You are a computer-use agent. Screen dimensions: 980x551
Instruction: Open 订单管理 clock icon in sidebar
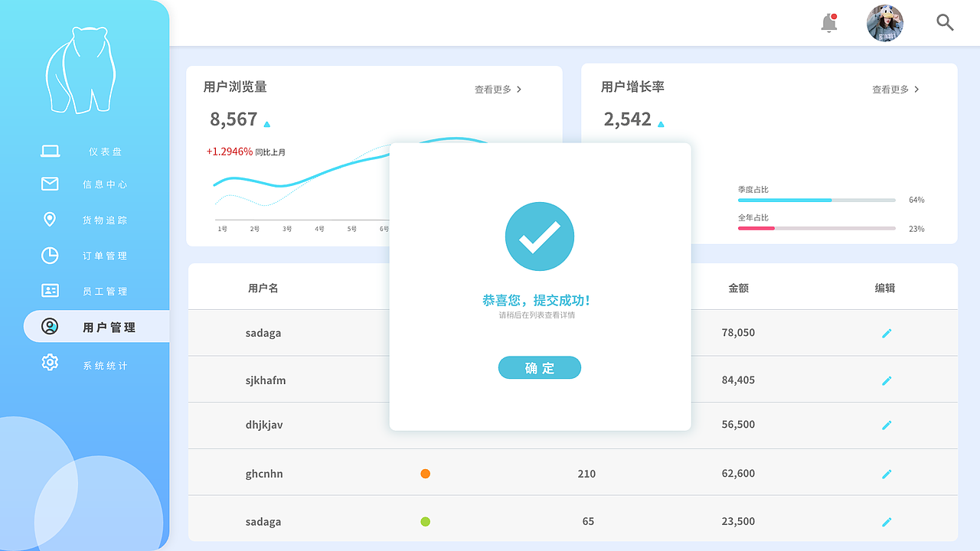[x=50, y=256]
